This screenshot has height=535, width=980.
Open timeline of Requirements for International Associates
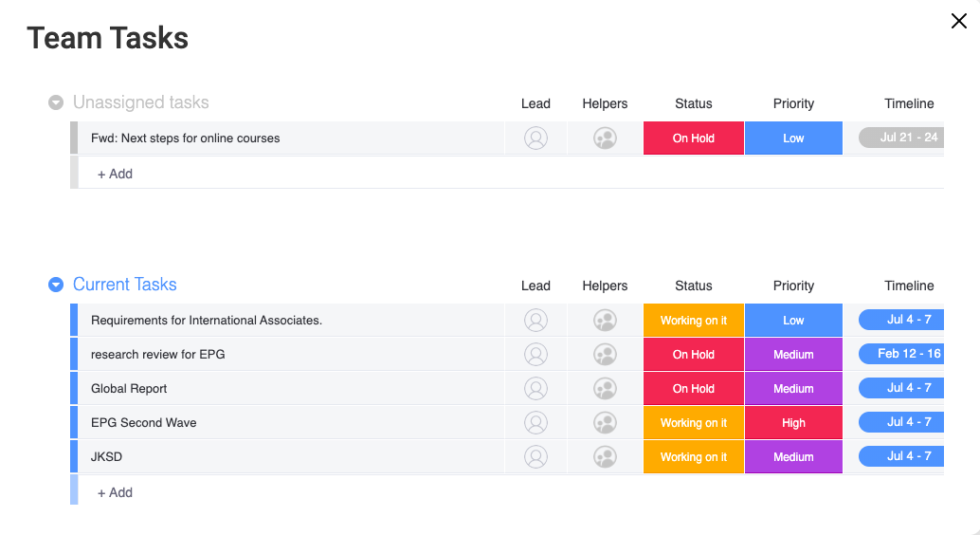[x=901, y=320]
